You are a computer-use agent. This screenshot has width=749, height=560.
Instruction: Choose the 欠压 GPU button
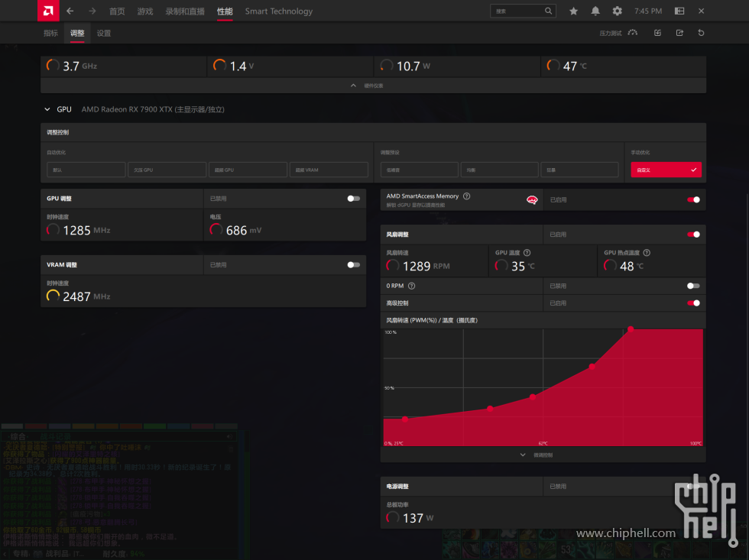[167, 170]
